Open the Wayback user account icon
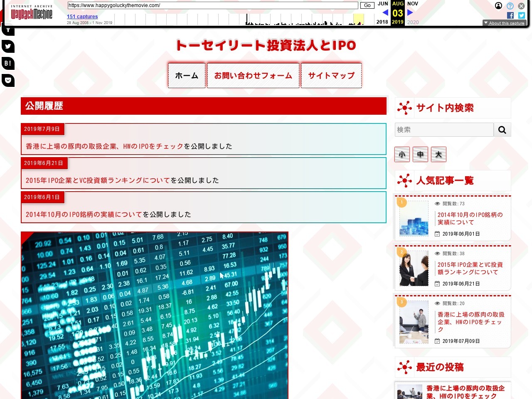Screen dimensions: 532x399 498,6
